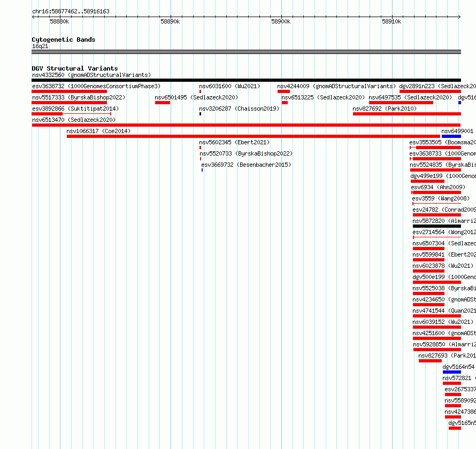Select the nsv6507304 variant label
This screenshot has width=476, height=449.
pos(444,243)
